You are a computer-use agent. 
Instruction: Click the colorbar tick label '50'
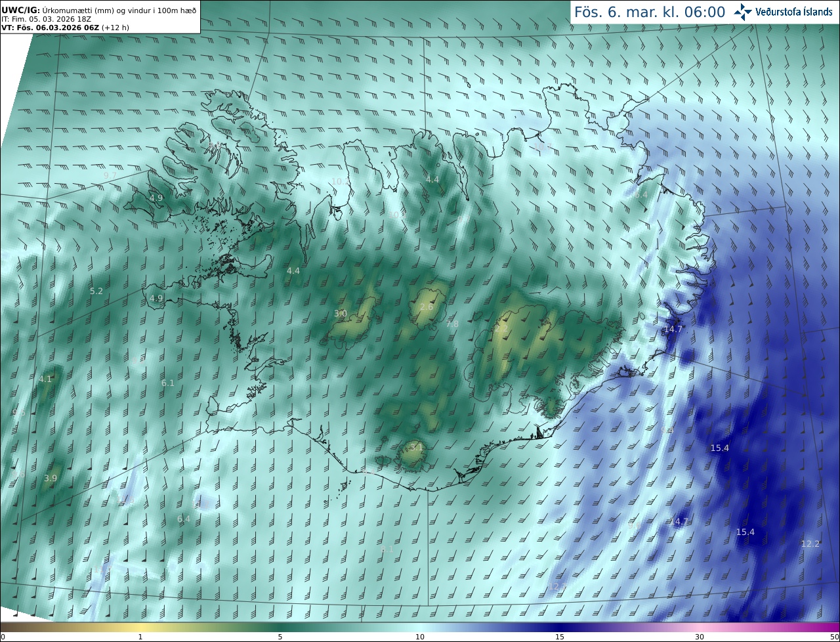click(x=835, y=637)
